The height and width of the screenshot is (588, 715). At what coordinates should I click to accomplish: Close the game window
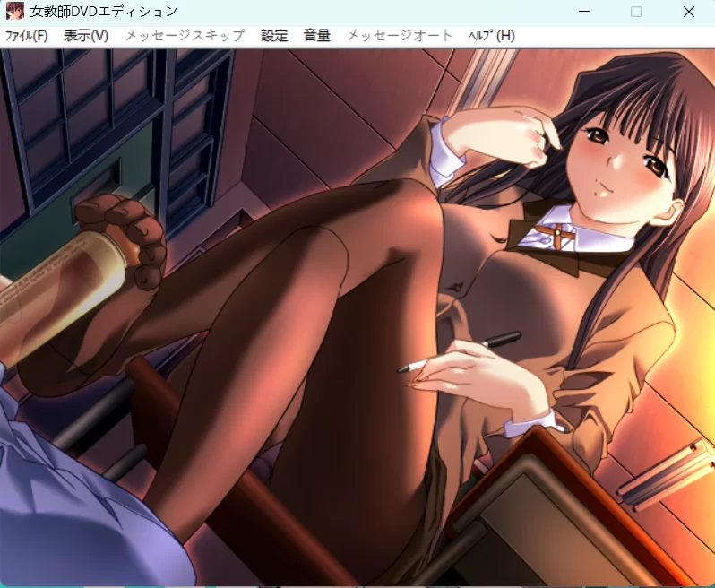689,12
